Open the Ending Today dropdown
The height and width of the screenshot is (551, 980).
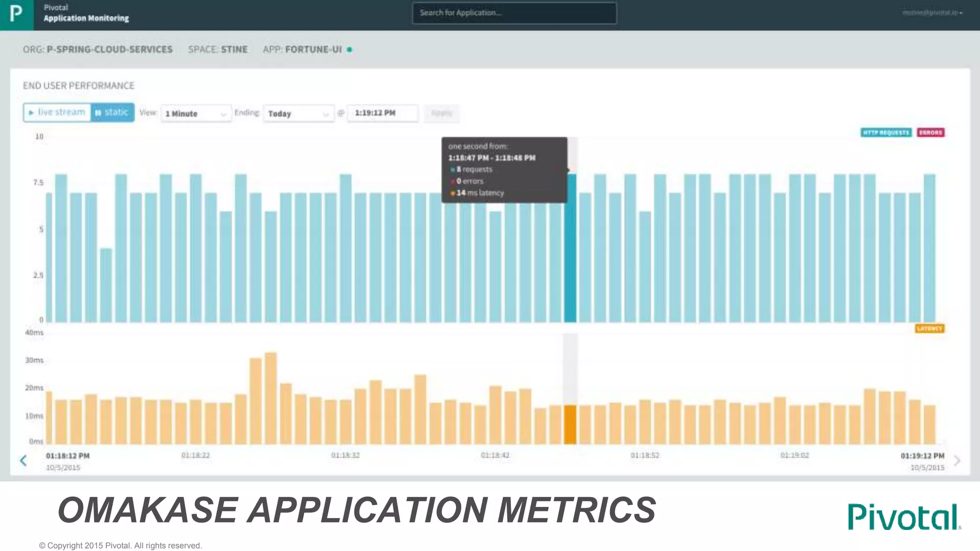pyautogui.click(x=299, y=113)
